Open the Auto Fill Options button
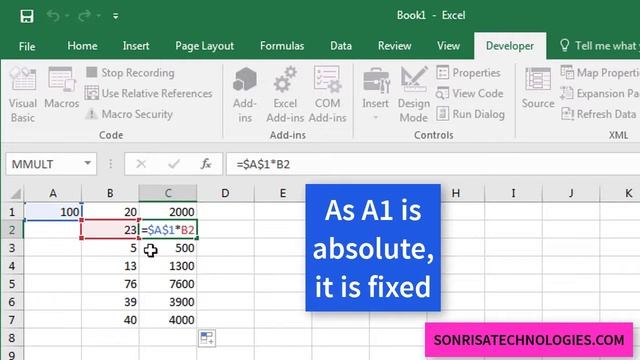Screen dimensions: 640x360 point(207,338)
